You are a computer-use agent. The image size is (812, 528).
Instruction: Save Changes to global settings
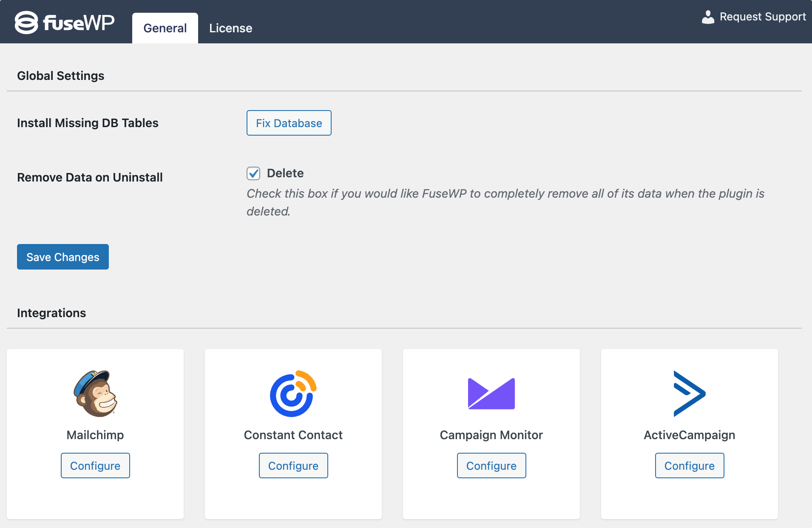point(63,257)
